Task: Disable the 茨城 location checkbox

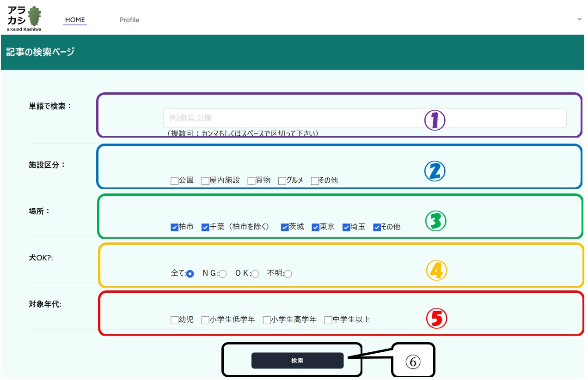Action: click(285, 227)
